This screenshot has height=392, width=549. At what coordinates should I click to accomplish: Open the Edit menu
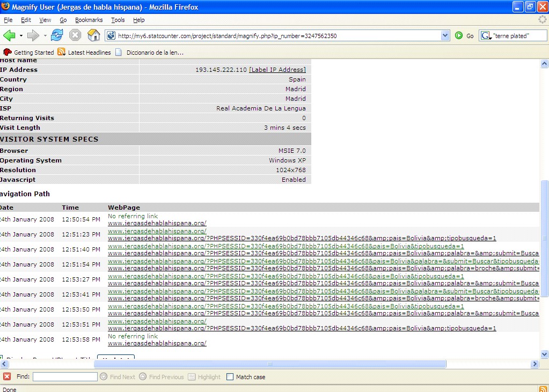tap(26, 20)
